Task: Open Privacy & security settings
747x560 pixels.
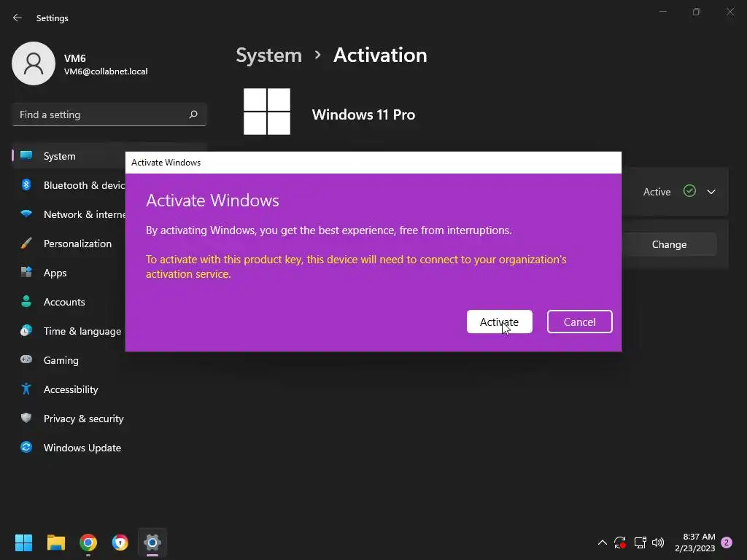Action: tap(109, 419)
